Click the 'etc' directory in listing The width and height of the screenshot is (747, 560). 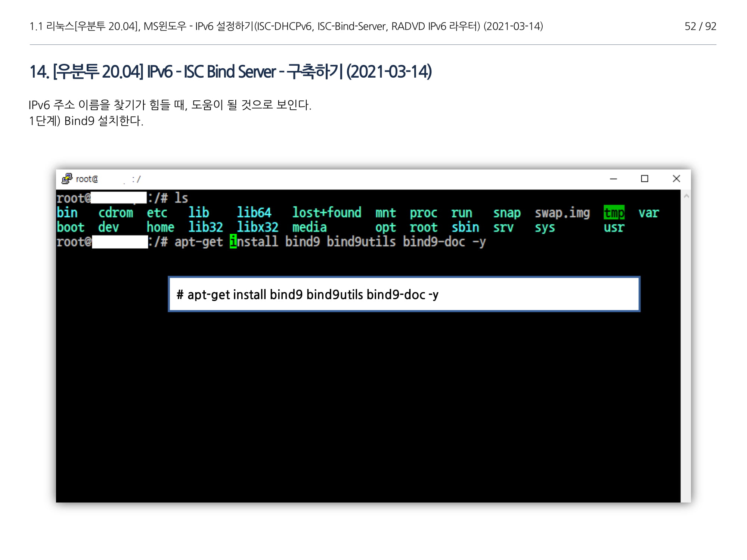click(x=156, y=213)
